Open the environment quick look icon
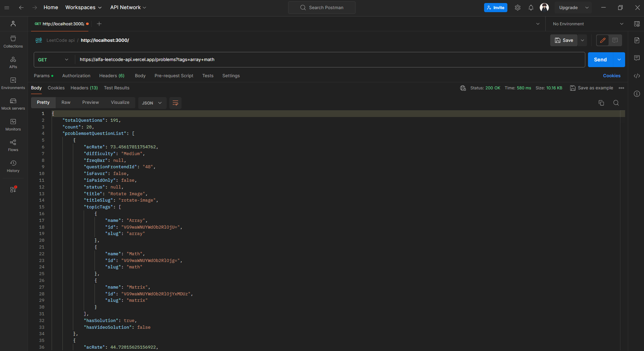This screenshot has height=351, width=644. point(637,24)
